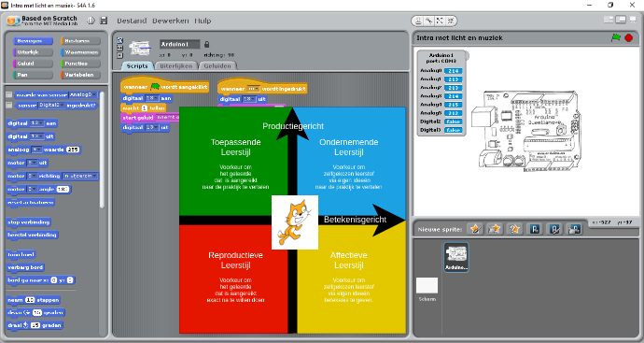Screen dimensions: 644x343
Task: Open direction dropdown in motor richting block
Action: coord(80,176)
